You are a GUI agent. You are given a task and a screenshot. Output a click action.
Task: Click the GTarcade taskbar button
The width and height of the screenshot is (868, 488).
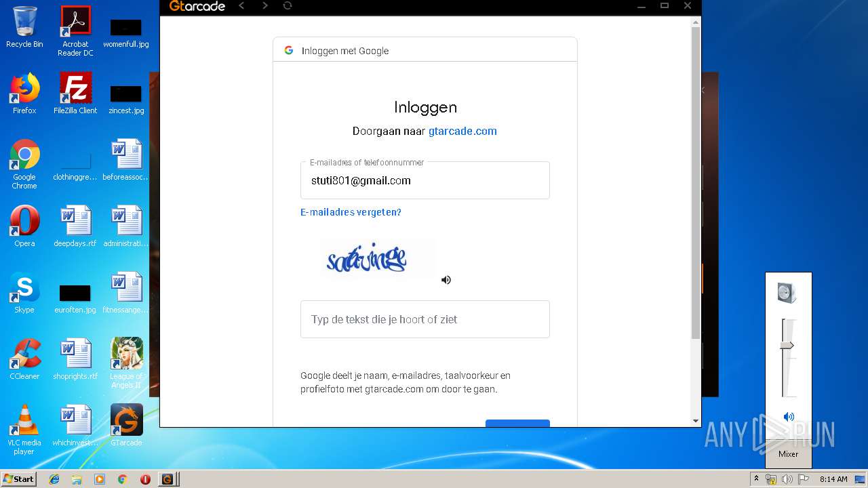click(168, 479)
